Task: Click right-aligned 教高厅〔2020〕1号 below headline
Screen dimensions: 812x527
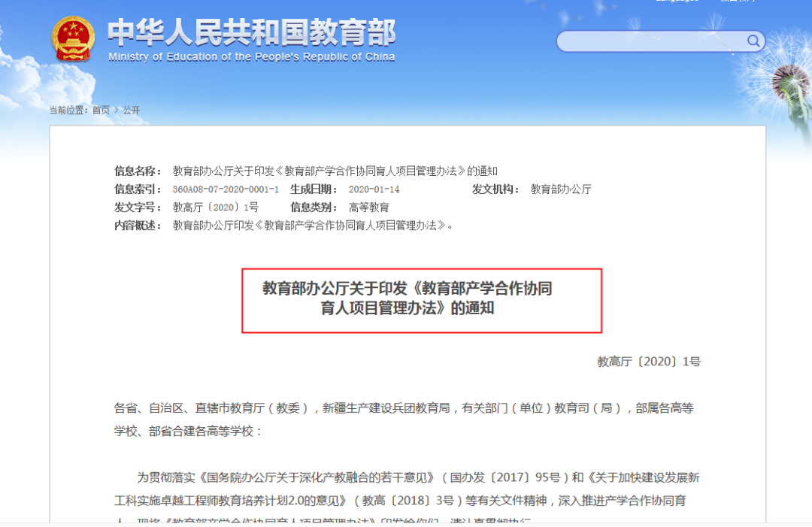Action: (649, 362)
